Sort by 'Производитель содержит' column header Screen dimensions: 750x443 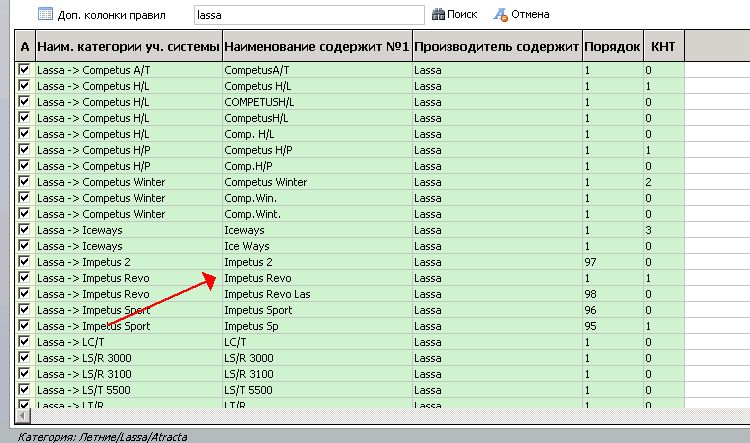tap(497, 46)
